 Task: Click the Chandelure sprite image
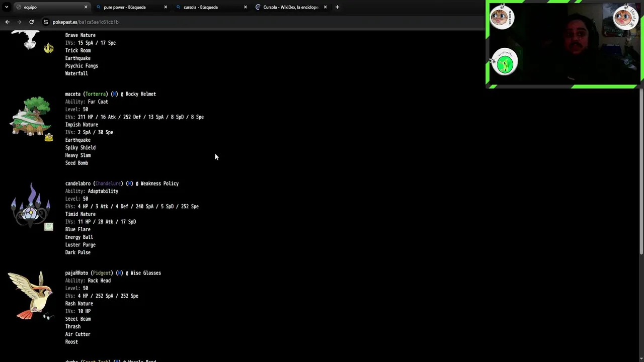[x=31, y=204]
